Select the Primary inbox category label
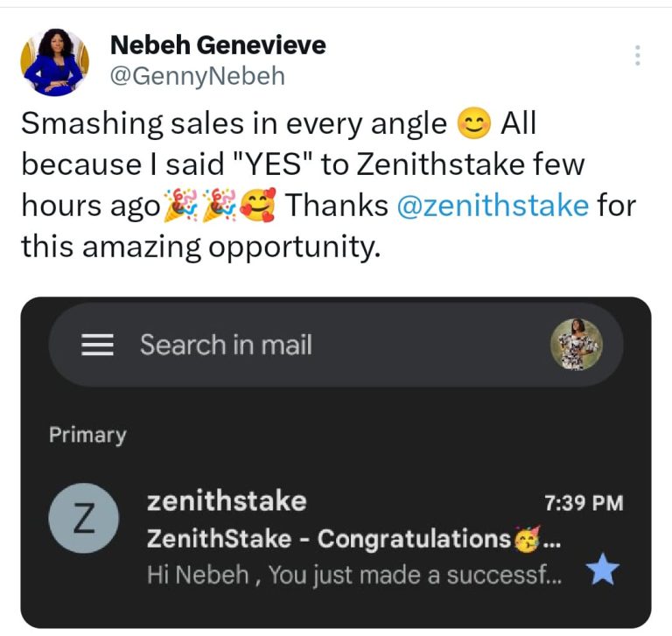 [87, 435]
